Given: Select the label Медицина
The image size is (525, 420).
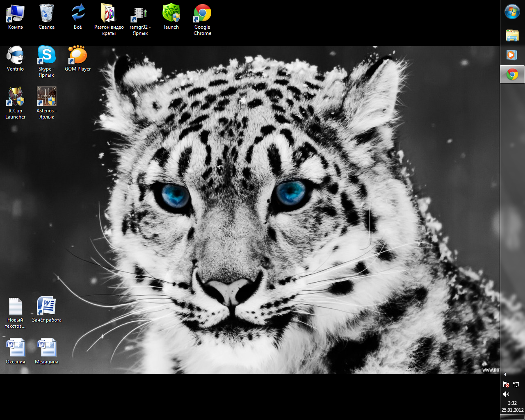Looking at the screenshot, I should 46,362.
